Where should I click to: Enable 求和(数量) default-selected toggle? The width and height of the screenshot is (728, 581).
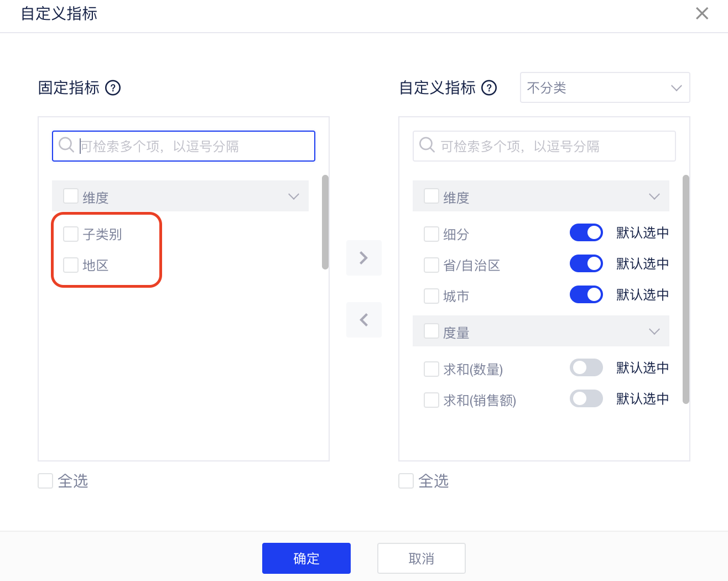[586, 368]
